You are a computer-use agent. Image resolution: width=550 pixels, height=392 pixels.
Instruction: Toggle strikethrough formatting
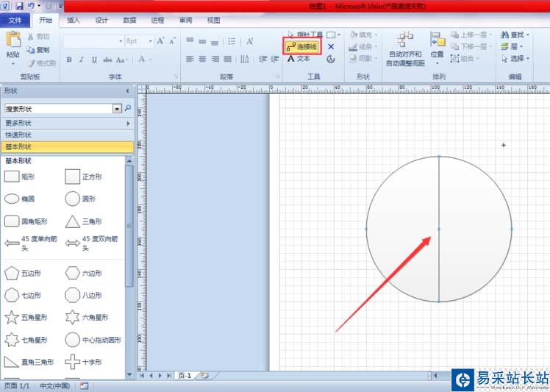point(107,60)
